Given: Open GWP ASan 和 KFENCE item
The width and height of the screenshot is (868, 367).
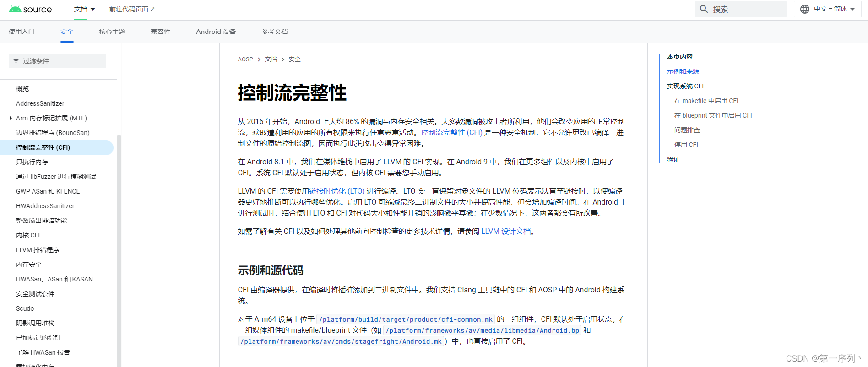Looking at the screenshot, I should [48, 191].
